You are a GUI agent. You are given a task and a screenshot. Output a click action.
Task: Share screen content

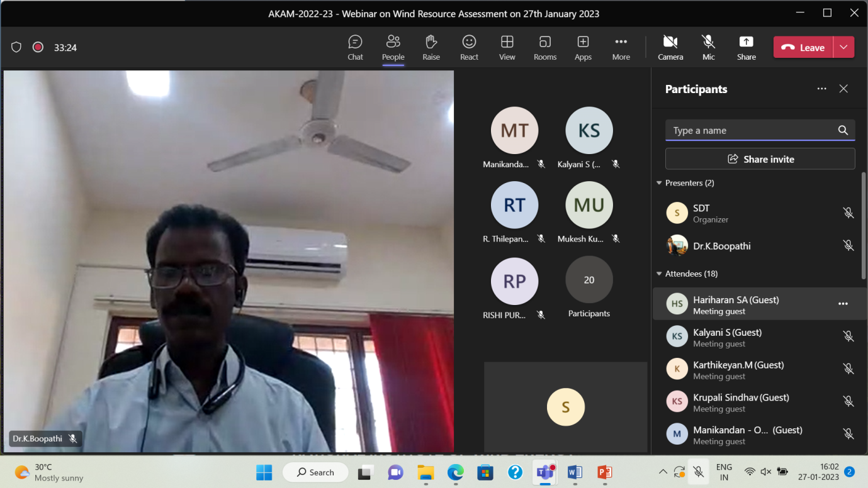pos(746,48)
